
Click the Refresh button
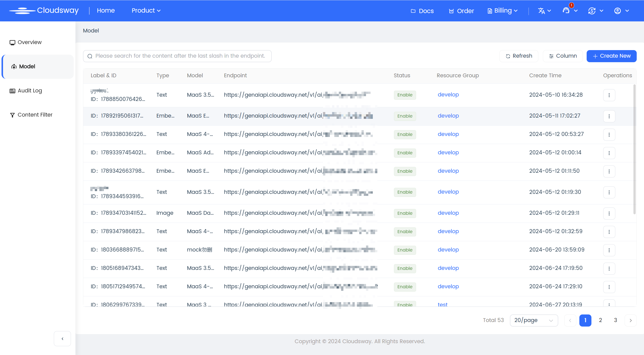[519, 56]
